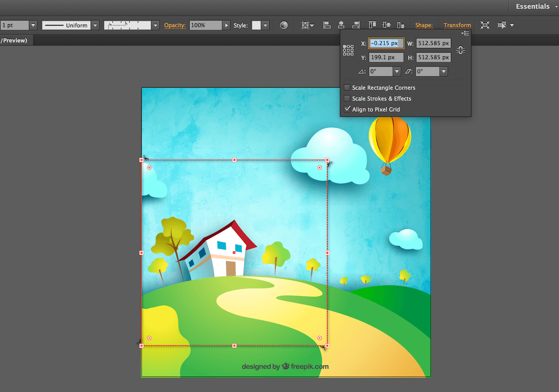This screenshot has height=392, width=559.
Task: Select the reference point grid icon
Action: tap(348, 50)
